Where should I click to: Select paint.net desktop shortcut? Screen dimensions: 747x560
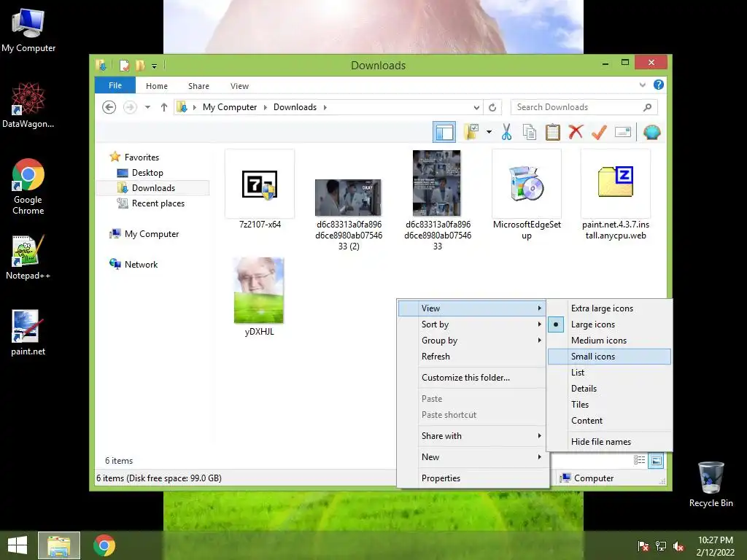(28, 332)
